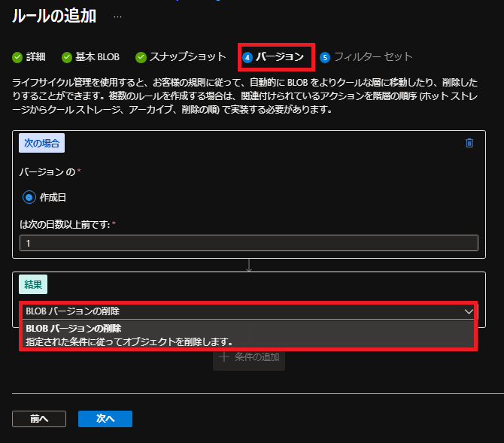The height and width of the screenshot is (443, 504).
Task: Focus the days input field showing 1
Action: point(249,243)
